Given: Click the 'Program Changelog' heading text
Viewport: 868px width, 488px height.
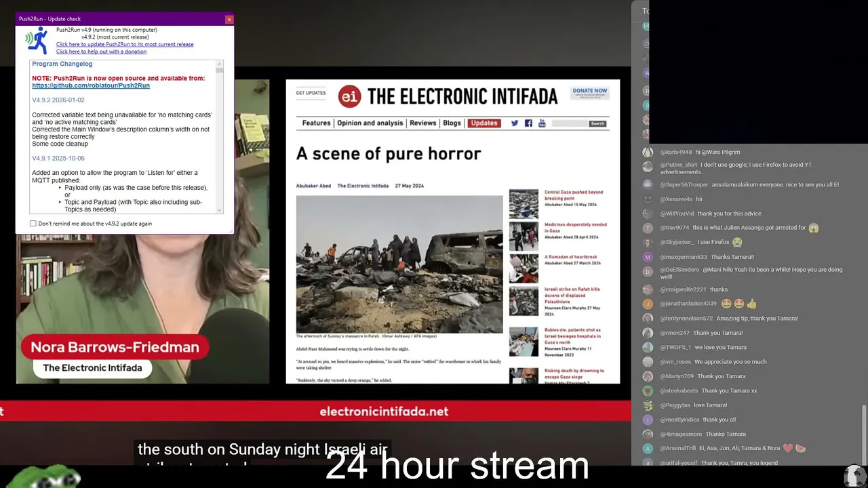Looking at the screenshot, I should click(62, 64).
